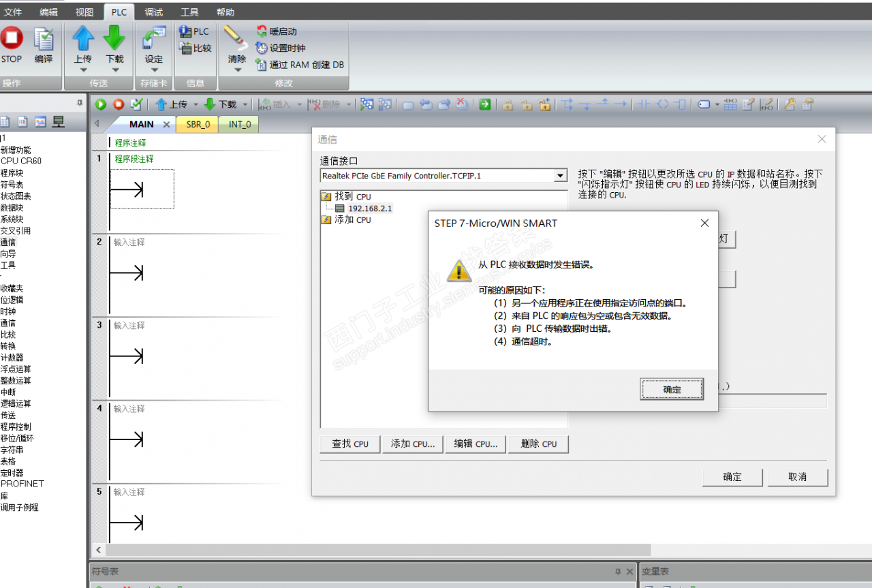This screenshot has height=588, width=872.
Task: Click warning dialog close X icon
Action: [x=704, y=223]
